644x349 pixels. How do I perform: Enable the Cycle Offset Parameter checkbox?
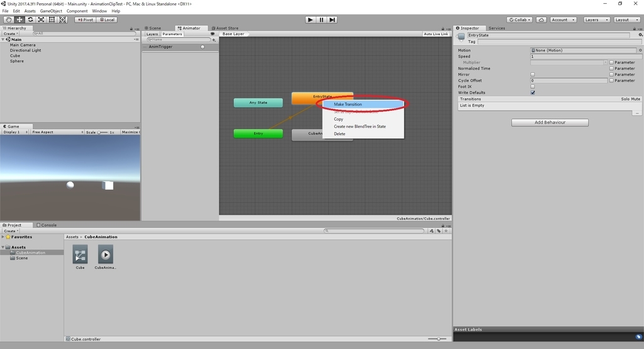point(611,81)
